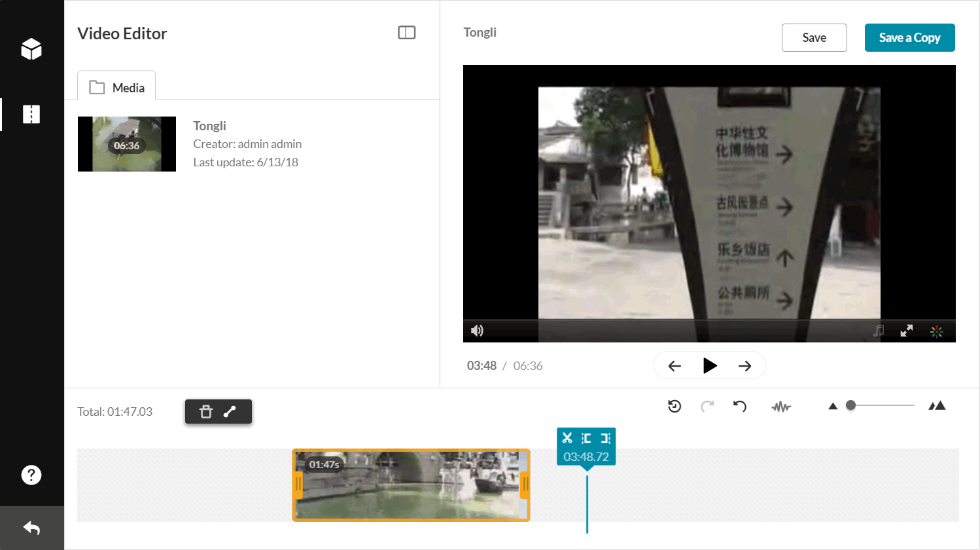Undo the last edit

tap(740, 407)
